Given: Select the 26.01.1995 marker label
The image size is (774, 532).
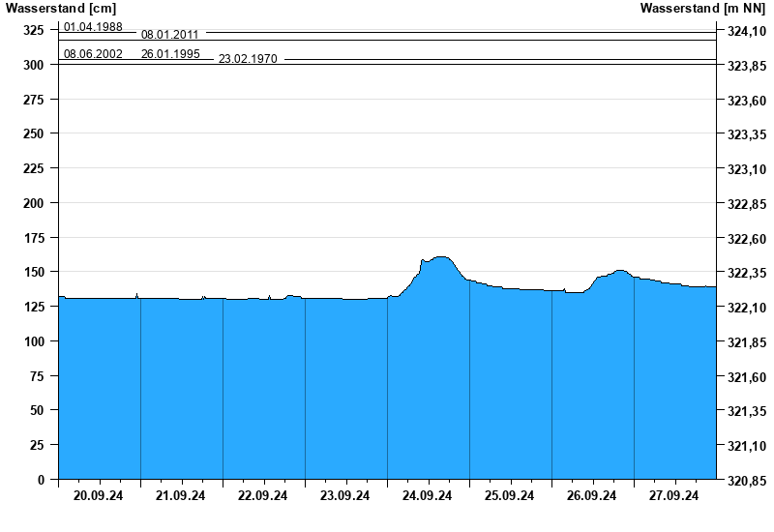Looking at the screenshot, I should coord(170,54).
